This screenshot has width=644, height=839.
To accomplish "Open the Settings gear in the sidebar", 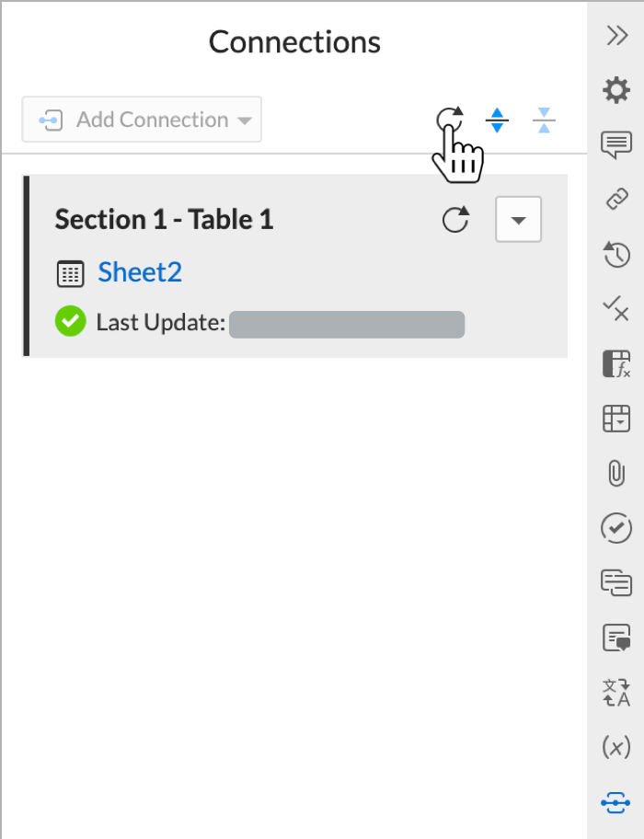I will click(615, 90).
